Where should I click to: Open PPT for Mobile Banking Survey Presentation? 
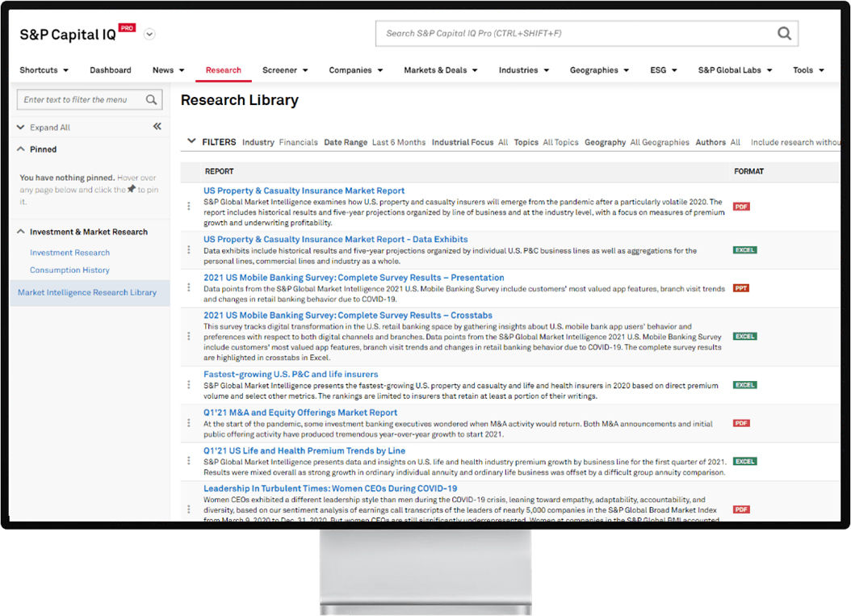pyautogui.click(x=741, y=288)
